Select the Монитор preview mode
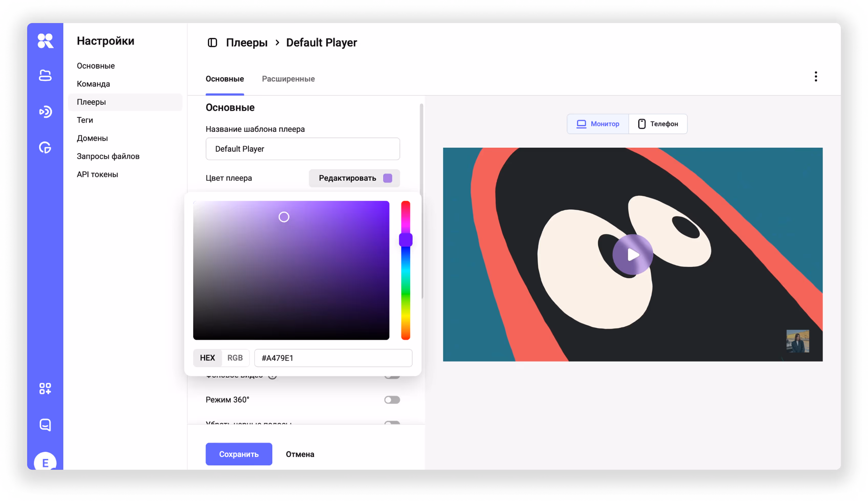The width and height of the screenshot is (868, 501). (x=598, y=124)
